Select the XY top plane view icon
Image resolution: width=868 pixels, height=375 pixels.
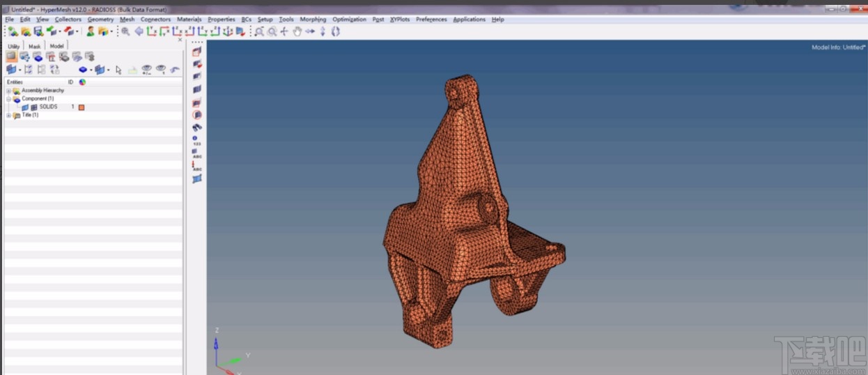151,31
